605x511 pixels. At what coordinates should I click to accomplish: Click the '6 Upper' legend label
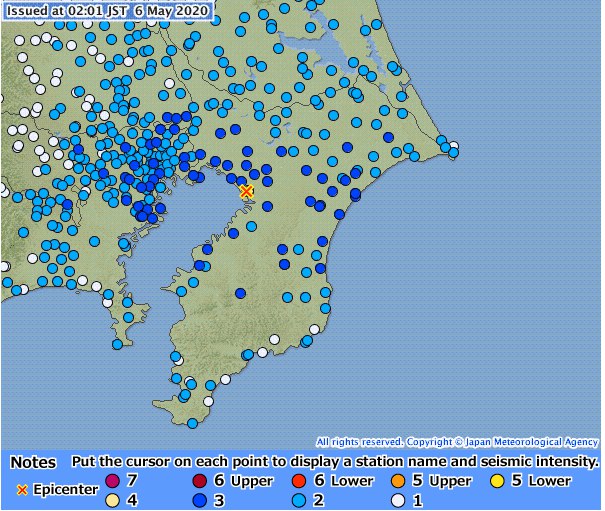click(244, 481)
